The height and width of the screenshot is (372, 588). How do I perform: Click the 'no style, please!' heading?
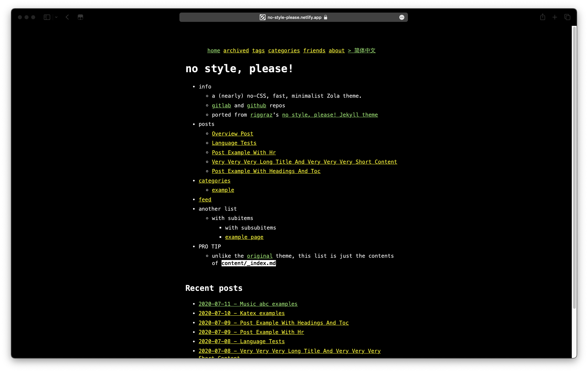coord(239,69)
